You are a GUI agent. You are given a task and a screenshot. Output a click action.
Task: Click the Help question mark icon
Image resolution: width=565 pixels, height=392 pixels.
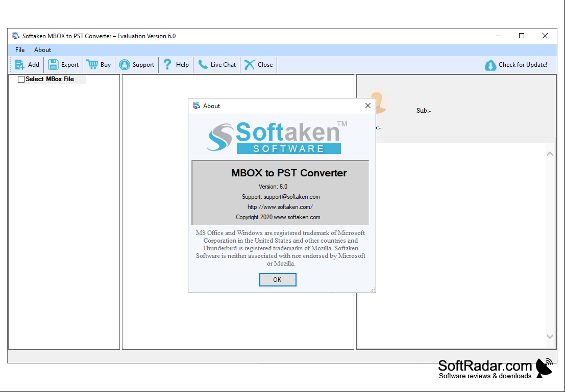coord(167,64)
